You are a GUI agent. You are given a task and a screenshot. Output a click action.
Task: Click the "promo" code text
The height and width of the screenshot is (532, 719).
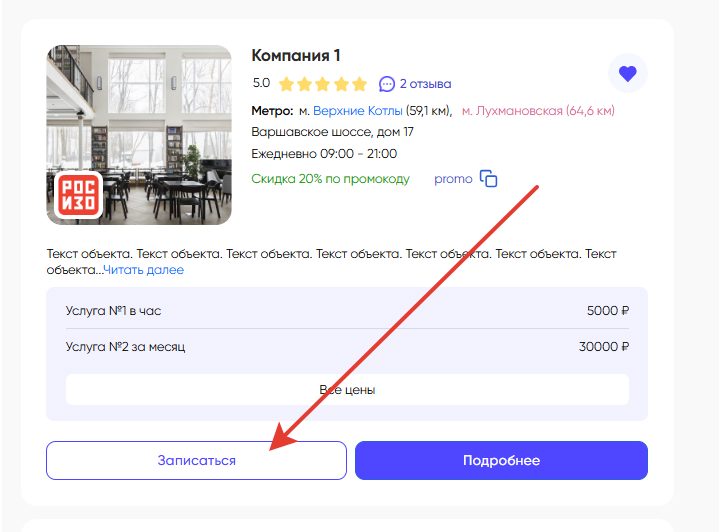pos(453,179)
